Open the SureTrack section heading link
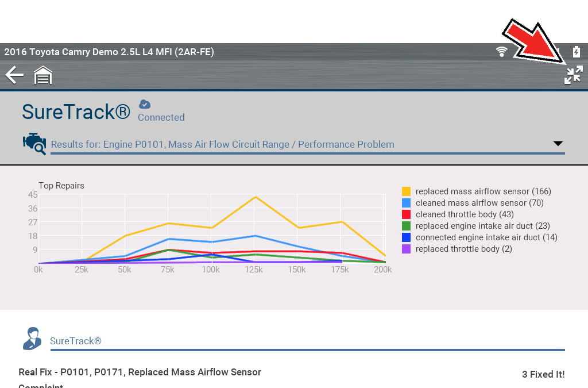 click(x=76, y=341)
